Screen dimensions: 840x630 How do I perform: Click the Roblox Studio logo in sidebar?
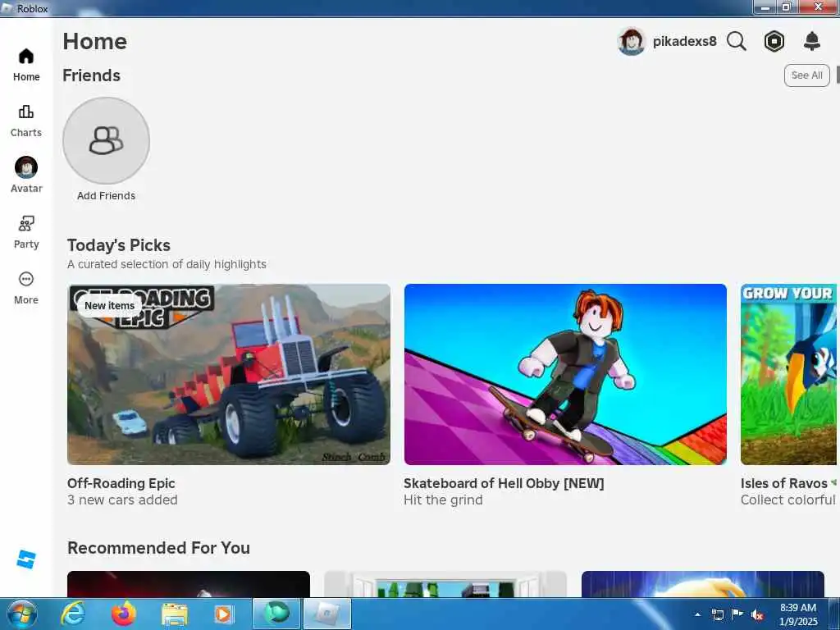coord(26,559)
